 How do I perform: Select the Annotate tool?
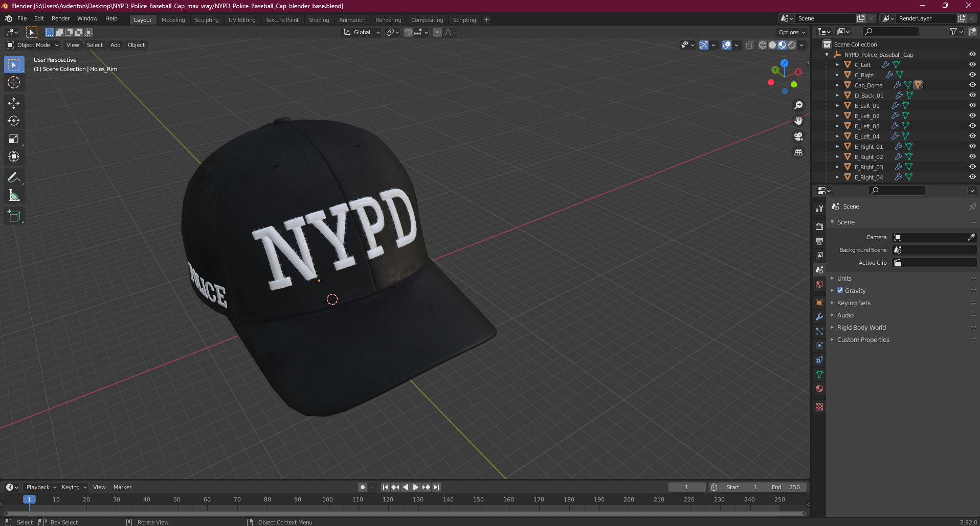click(14, 178)
